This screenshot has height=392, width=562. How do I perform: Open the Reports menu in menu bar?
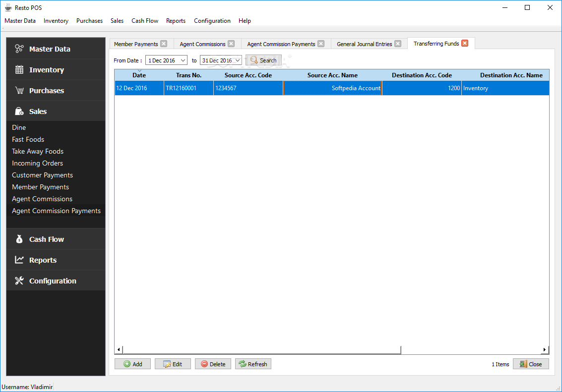point(176,21)
